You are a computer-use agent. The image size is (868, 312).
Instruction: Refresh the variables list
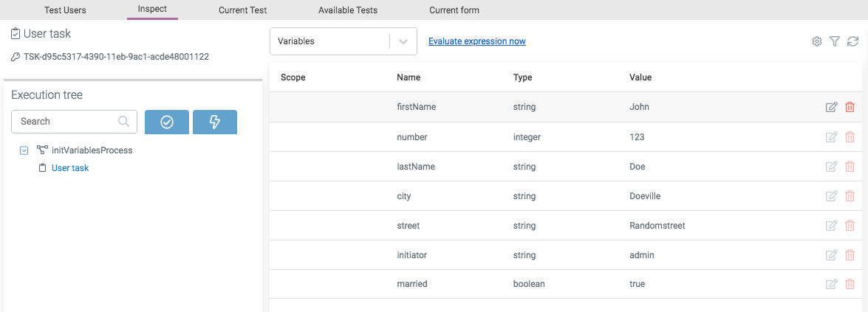pos(853,41)
